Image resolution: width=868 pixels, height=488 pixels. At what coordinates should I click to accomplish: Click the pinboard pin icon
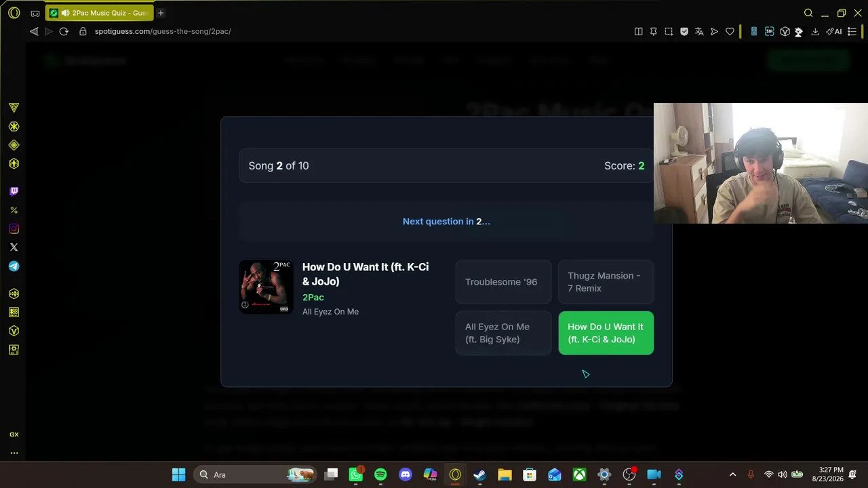pyautogui.click(x=654, y=31)
